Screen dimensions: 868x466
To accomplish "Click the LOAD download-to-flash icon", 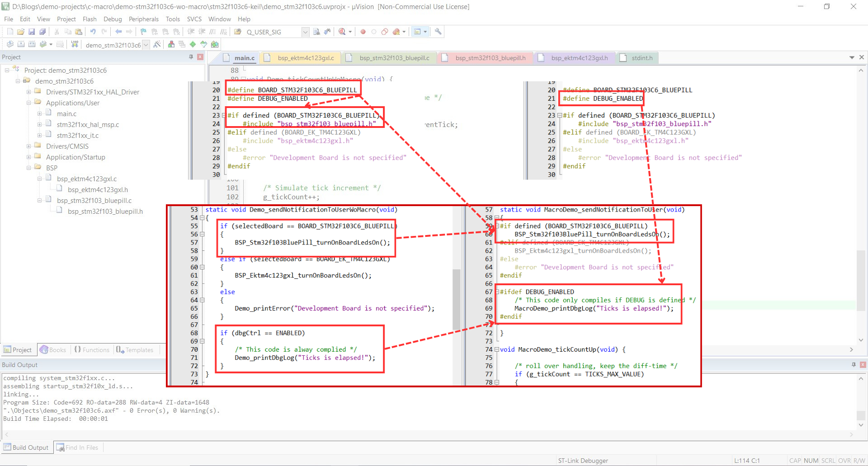I will tap(75, 44).
